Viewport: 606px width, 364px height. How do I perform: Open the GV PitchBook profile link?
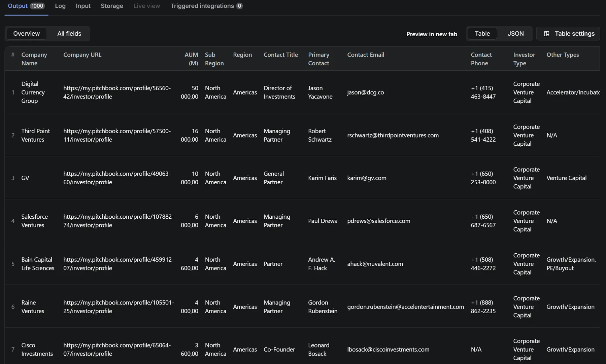tap(117, 178)
